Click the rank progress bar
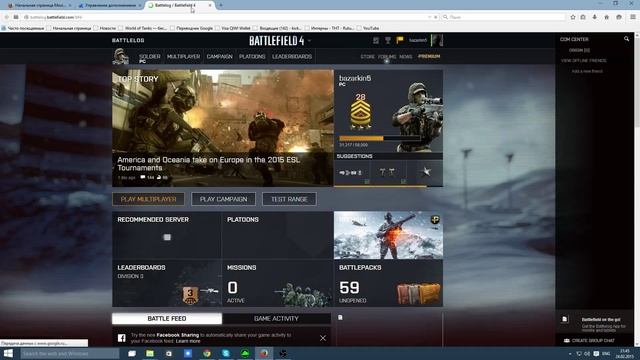Image resolution: width=640 pixels, height=360 pixels. (380, 138)
